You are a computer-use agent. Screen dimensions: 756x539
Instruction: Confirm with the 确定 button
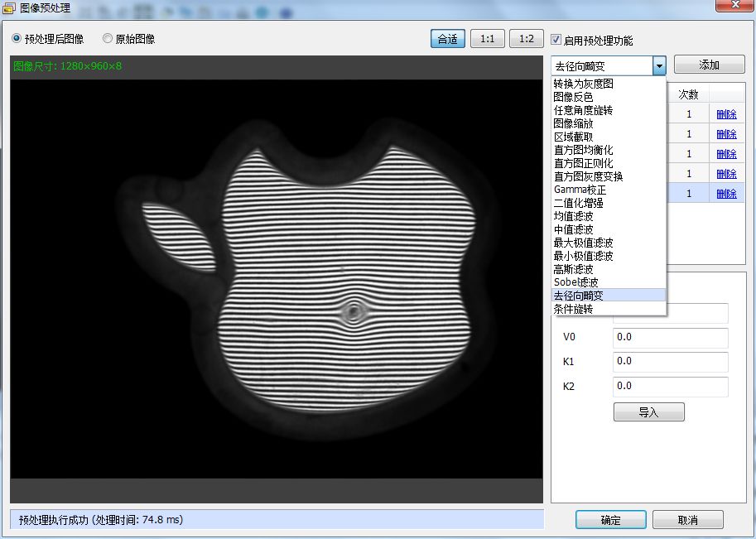coord(611,520)
